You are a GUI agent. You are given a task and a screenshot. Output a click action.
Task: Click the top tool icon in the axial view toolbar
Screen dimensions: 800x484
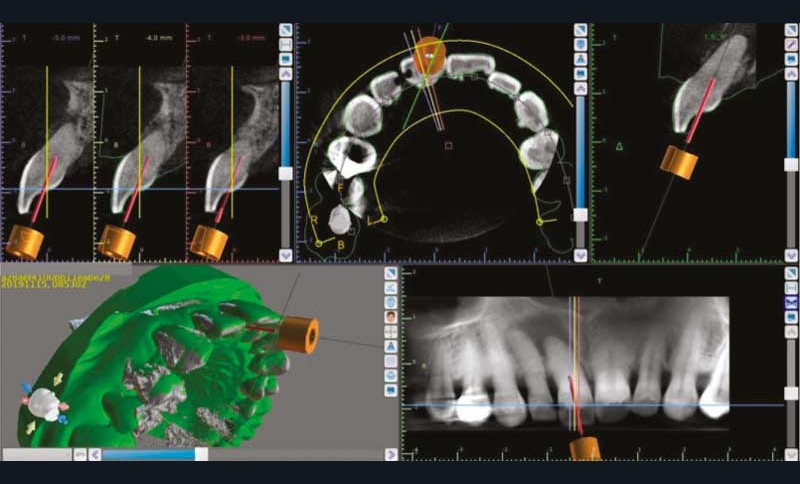click(x=581, y=30)
